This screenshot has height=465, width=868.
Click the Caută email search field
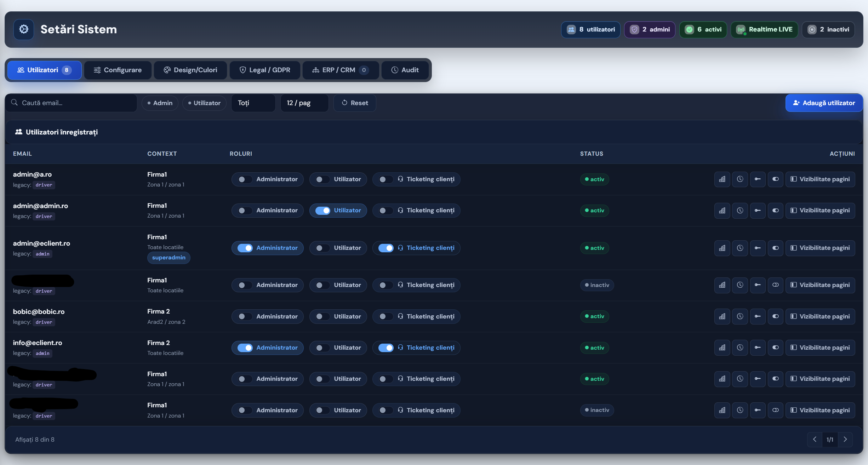[72, 103]
